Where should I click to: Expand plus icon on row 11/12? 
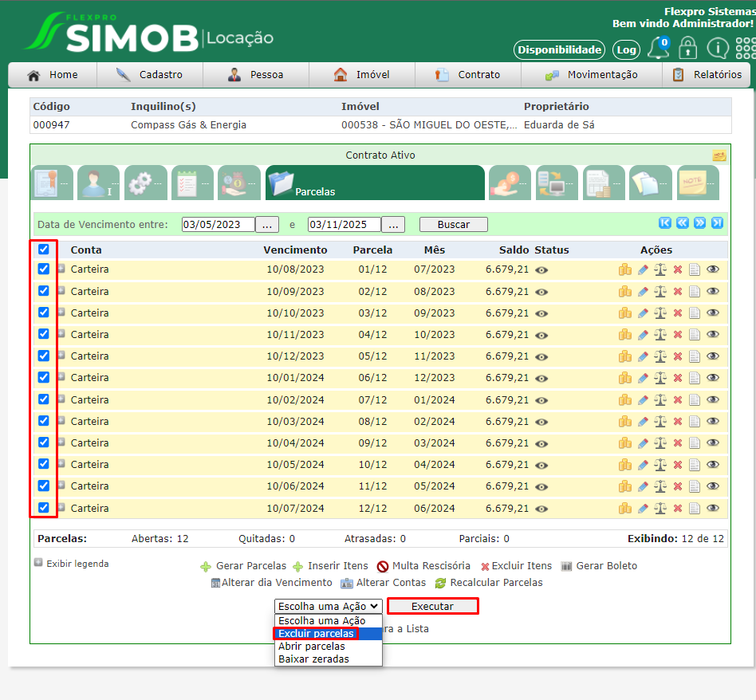(x=61, y=486)
